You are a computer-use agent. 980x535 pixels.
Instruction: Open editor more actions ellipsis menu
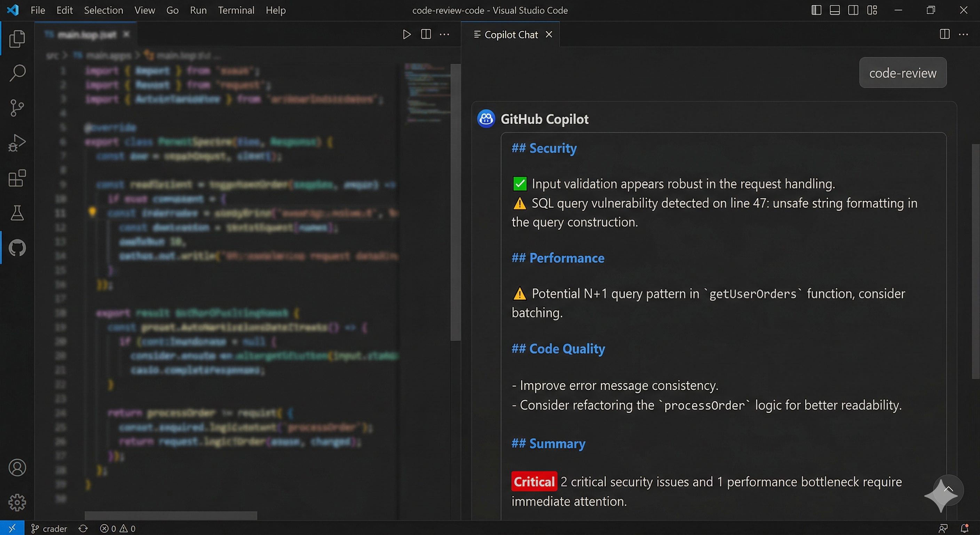444,34
